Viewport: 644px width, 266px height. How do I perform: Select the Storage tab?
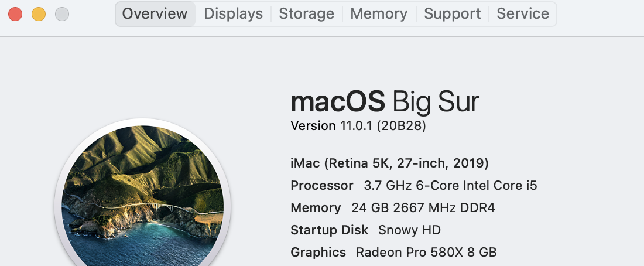[306, 13]
